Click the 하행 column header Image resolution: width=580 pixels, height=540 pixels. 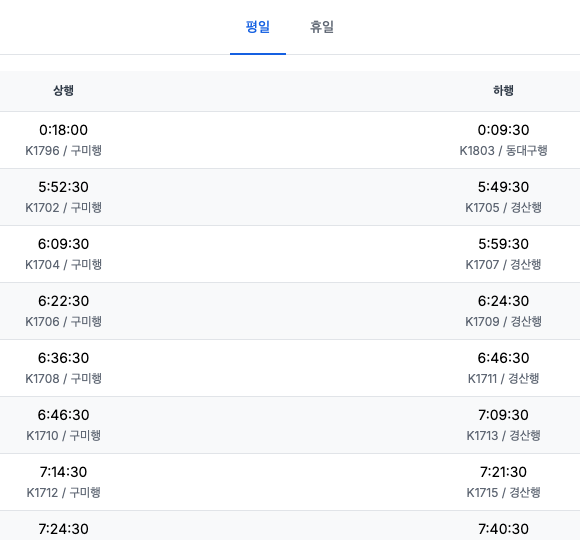point(503,91)
